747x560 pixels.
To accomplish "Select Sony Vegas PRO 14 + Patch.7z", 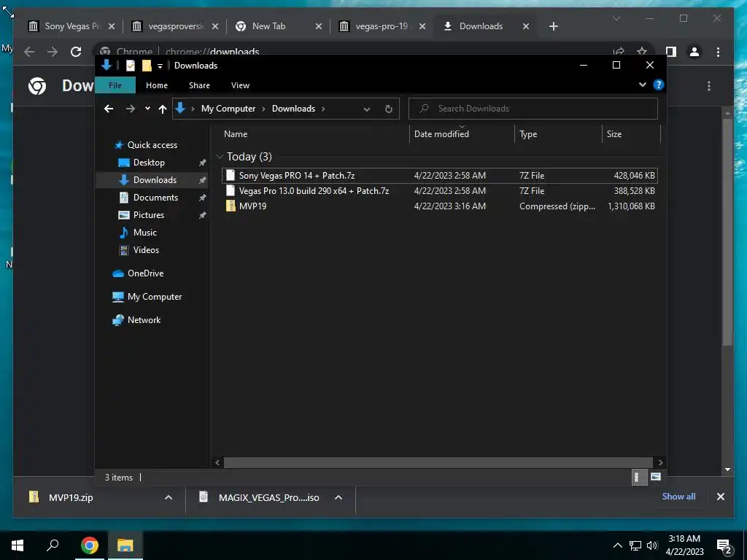I will tap(440, 175).
